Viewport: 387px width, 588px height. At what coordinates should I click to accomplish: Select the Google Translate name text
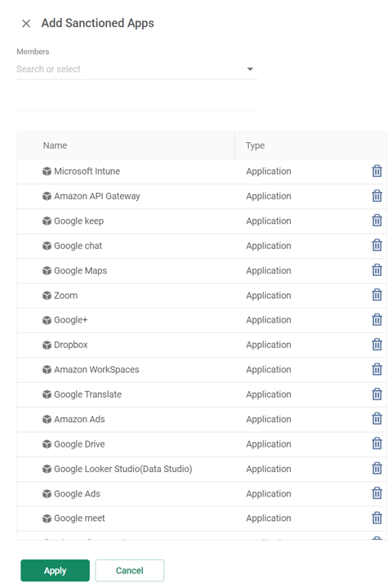pos(87,394)
